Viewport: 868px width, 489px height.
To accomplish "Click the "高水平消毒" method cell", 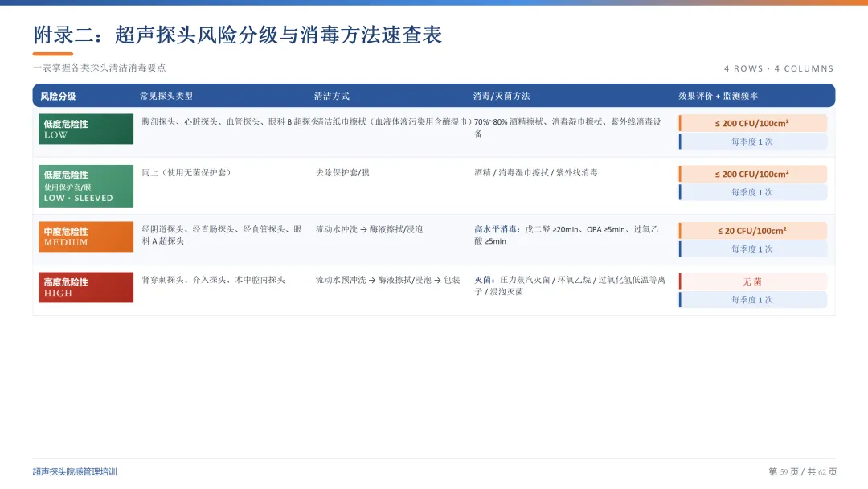I will [567, 235].
